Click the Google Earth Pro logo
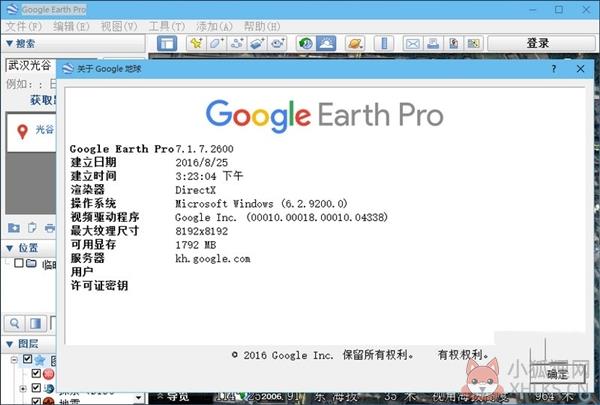600x405 pixels. (324, 115)
